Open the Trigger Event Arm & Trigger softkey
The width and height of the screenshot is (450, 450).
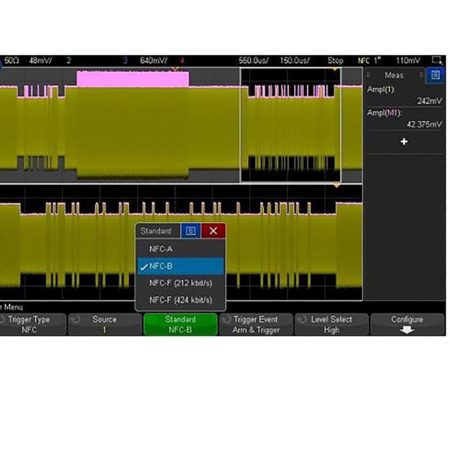click(256, 324)
